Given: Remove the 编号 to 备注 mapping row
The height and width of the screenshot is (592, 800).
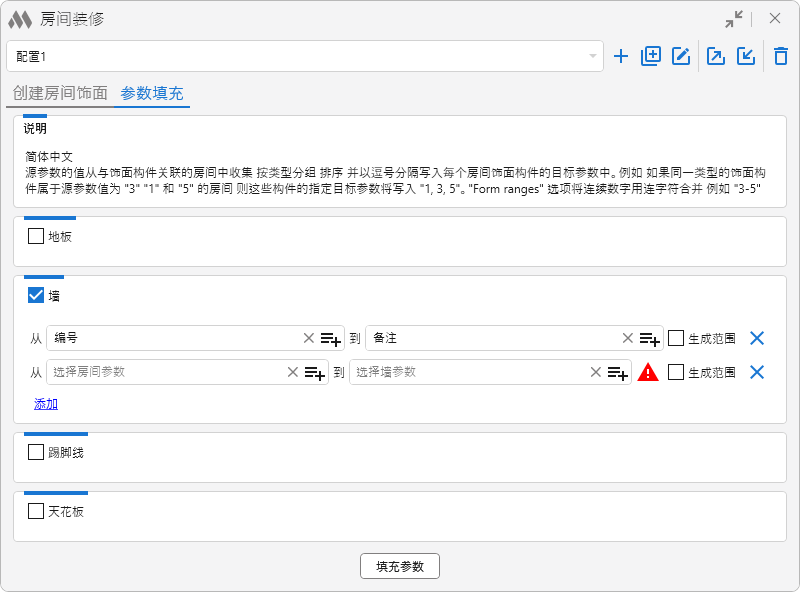Looking at the screenshot, I should tap(757, 338).
